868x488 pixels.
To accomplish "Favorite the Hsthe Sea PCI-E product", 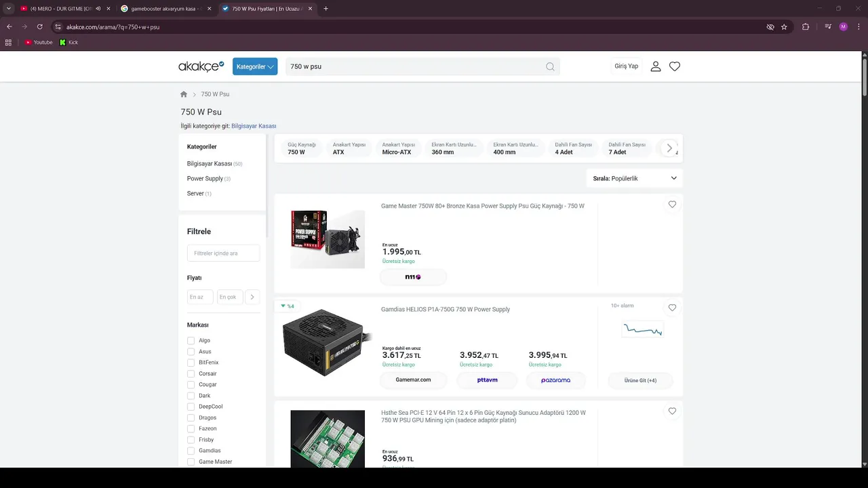I will pyautogui.click(x=672, y=411).
